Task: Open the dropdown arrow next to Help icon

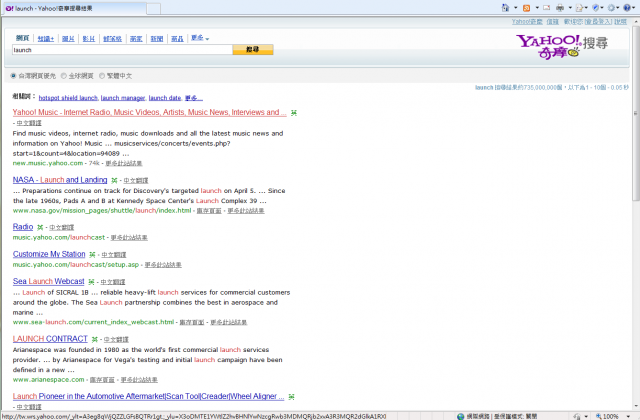Action: pos(634,8)
